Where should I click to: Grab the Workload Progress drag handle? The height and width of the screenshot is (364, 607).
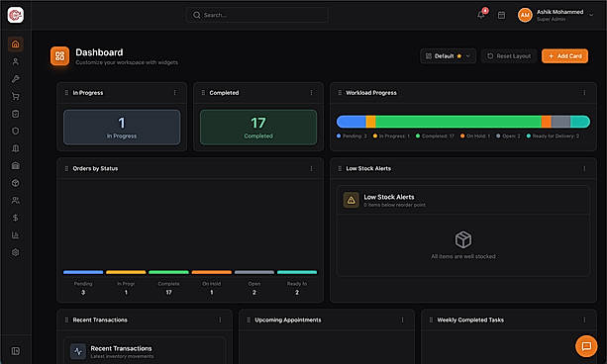tap(340, 92)
